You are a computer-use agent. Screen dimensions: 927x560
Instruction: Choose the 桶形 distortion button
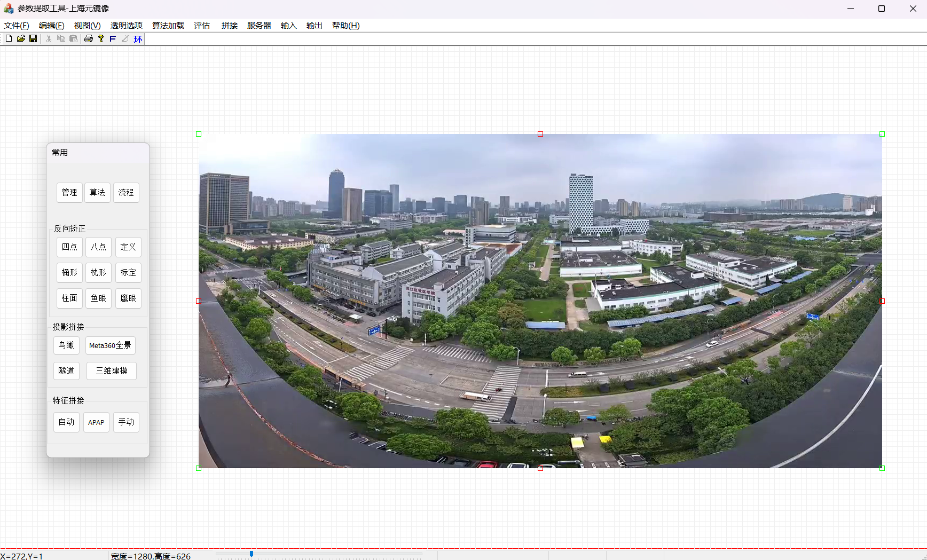(69, 273)
